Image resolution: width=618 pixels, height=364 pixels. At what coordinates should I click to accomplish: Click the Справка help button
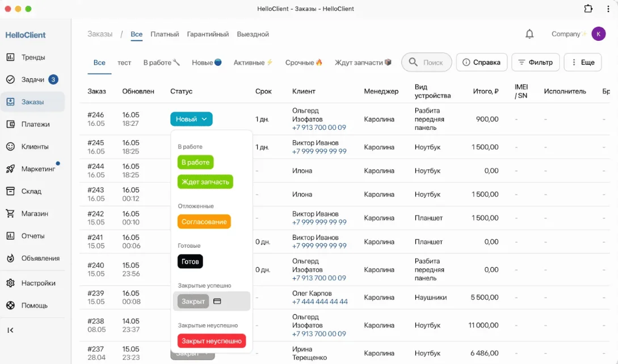(481, 62)
